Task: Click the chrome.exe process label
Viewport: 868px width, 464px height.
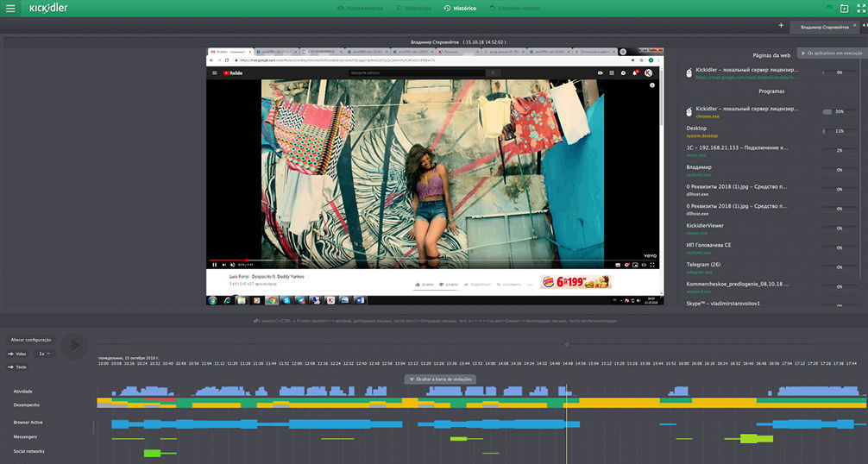Action: coord(708,116)
